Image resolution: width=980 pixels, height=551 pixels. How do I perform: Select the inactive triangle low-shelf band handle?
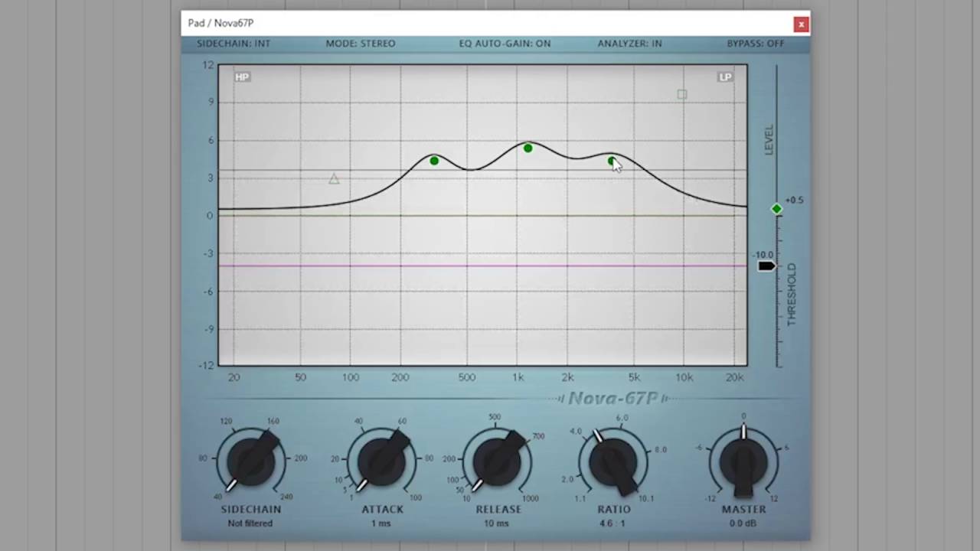[x=334, y=179]
